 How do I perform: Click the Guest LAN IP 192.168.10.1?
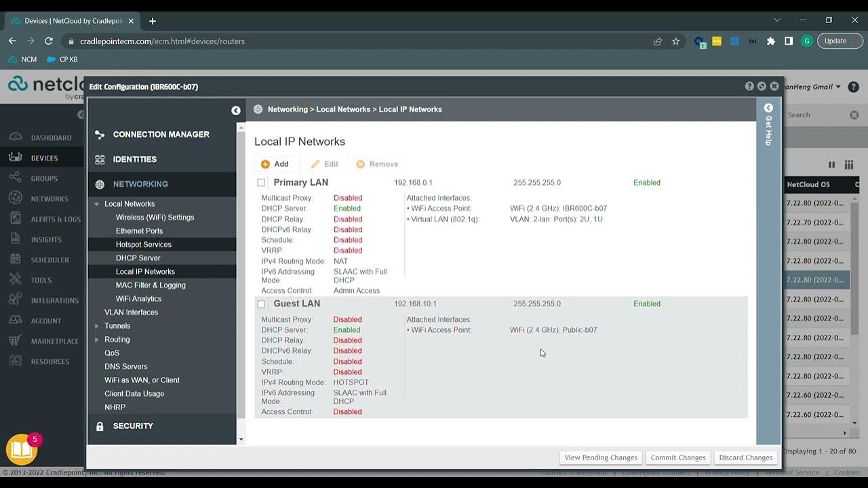click(415, 304)
